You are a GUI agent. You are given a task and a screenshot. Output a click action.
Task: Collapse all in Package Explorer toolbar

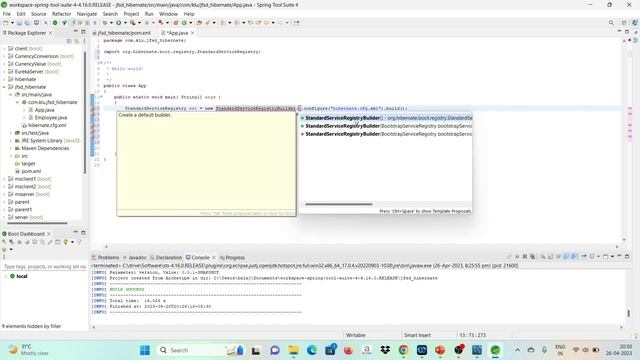(69, 41)
